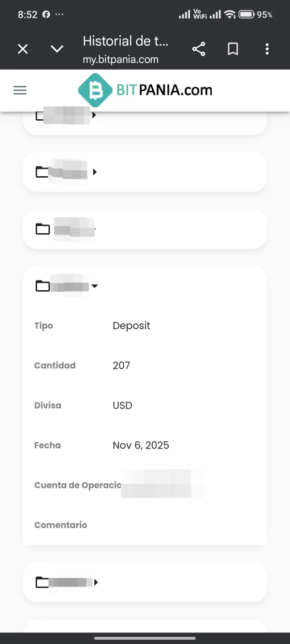Image resolution: width=290 pixels, height=644 pixels.
Task: Bookmark the current page
Action: pos(233,49)
